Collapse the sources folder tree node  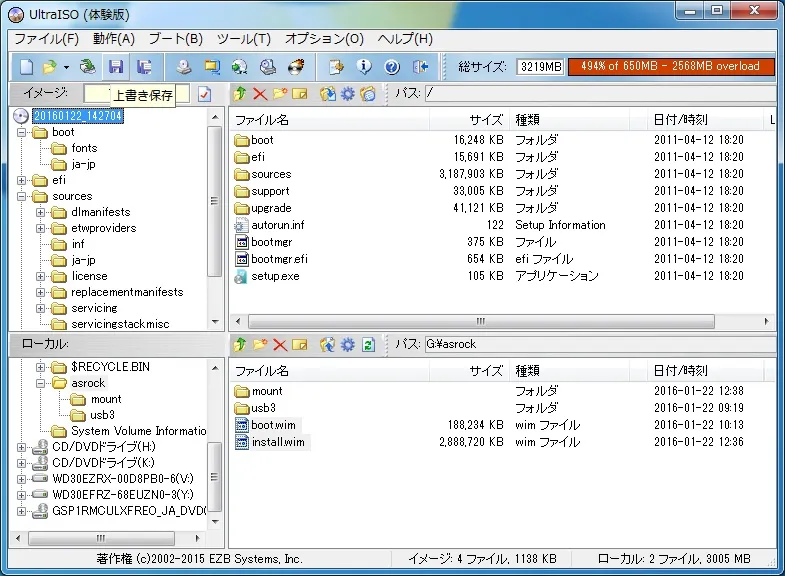pyautogui.click(x=22, y=197)
